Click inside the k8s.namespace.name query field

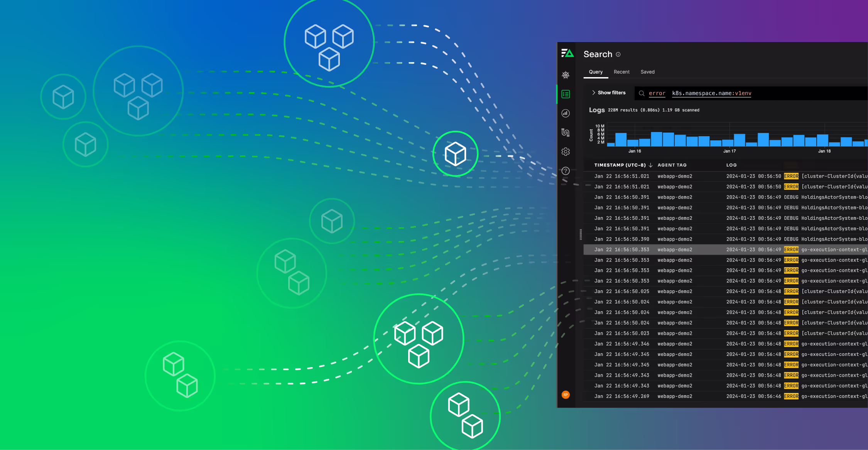711,93
